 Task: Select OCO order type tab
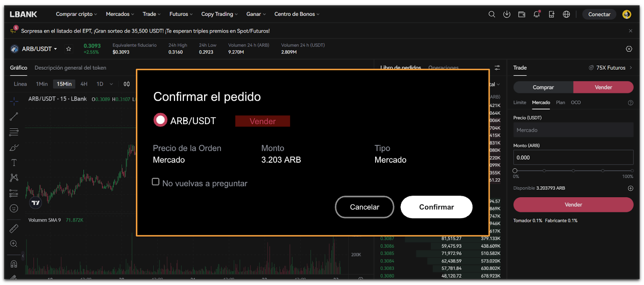576,102
